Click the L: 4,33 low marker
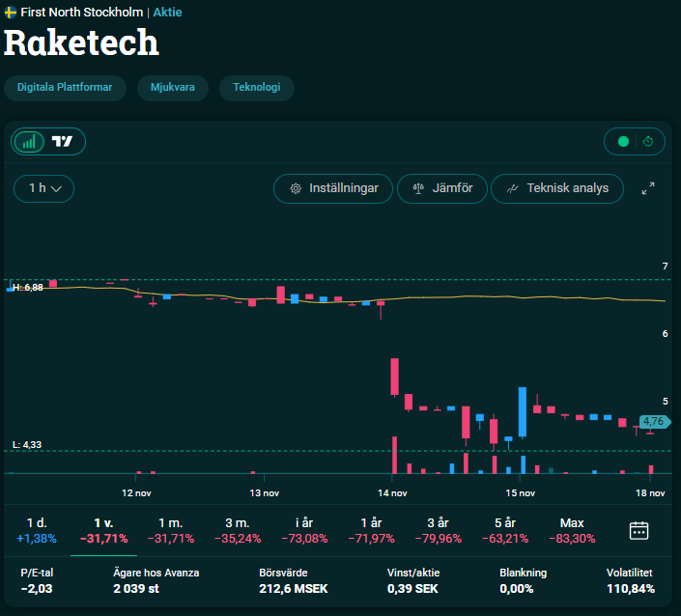 pos(27,445)
